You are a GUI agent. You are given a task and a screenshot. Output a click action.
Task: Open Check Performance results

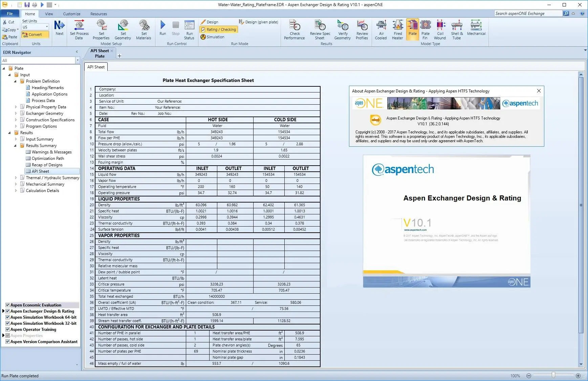295,30
